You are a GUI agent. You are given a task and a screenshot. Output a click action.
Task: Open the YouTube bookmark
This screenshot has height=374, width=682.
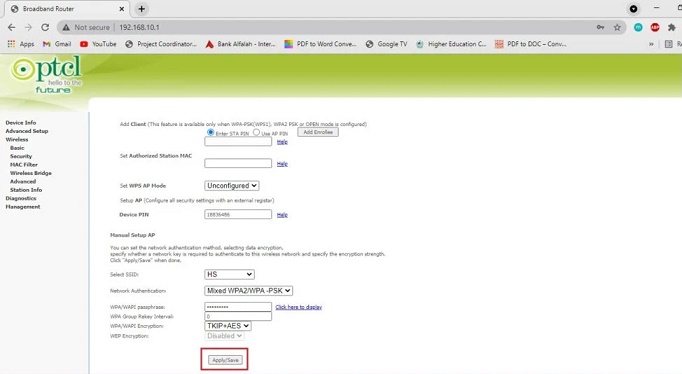tap(98, 44)
